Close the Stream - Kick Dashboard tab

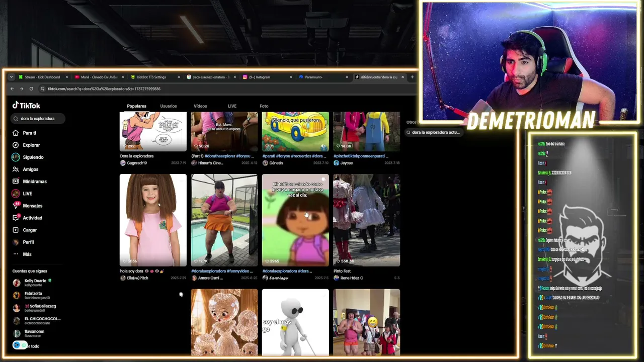coord(66,77)
